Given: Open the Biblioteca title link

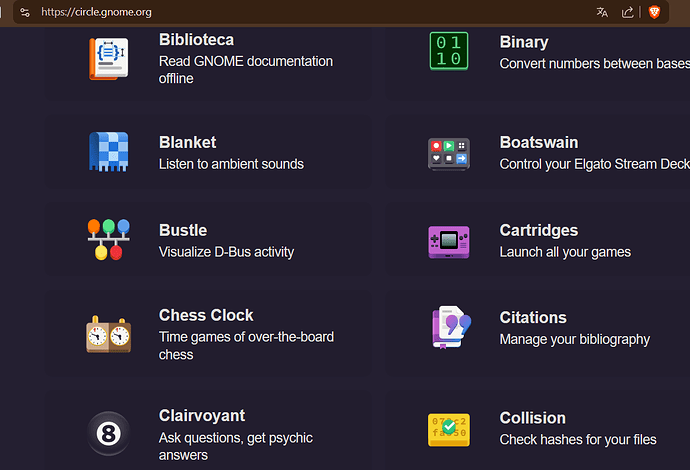Looking at the screenshot, I should coord(196,40).
